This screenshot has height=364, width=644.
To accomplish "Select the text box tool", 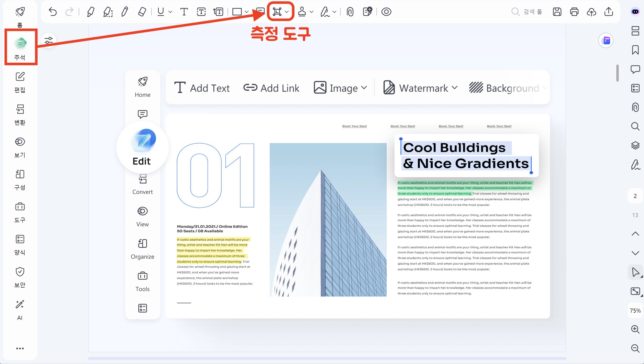I will (201, 12).
